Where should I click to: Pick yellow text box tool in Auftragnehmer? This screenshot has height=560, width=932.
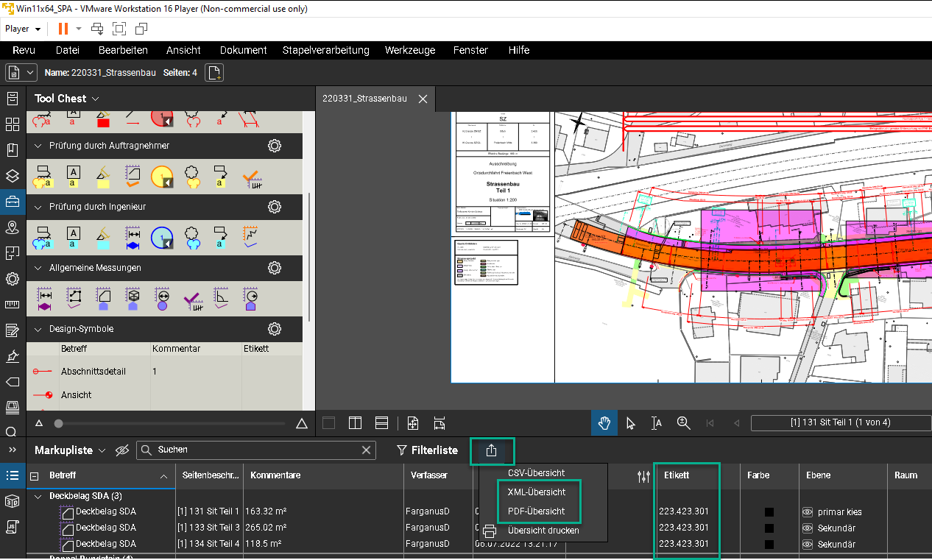pyautogui.click(x=73, y=177)
